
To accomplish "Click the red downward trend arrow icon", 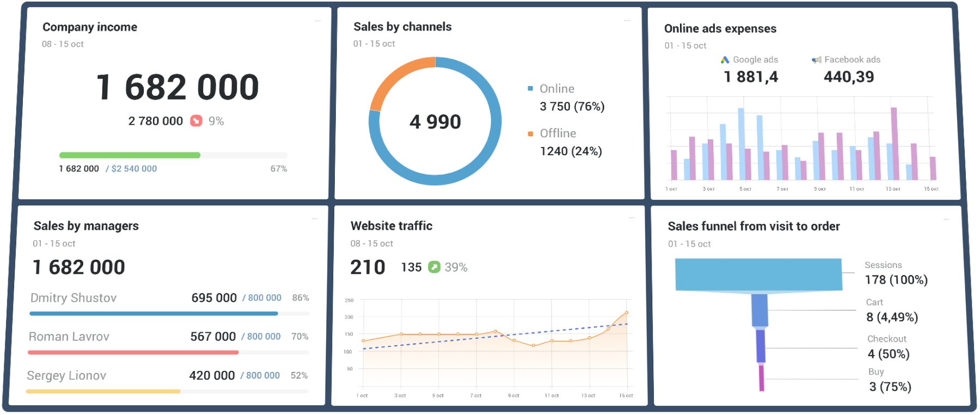I will pos(196,121).
